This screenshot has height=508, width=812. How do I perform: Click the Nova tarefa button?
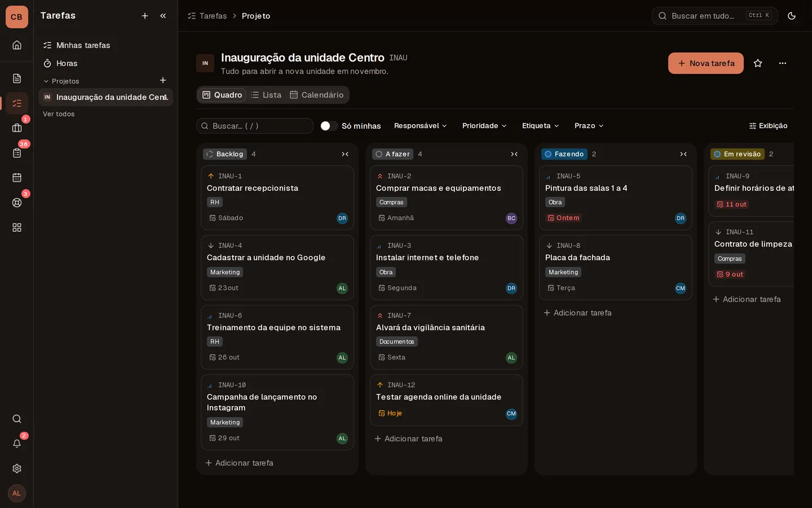[706, 63]
